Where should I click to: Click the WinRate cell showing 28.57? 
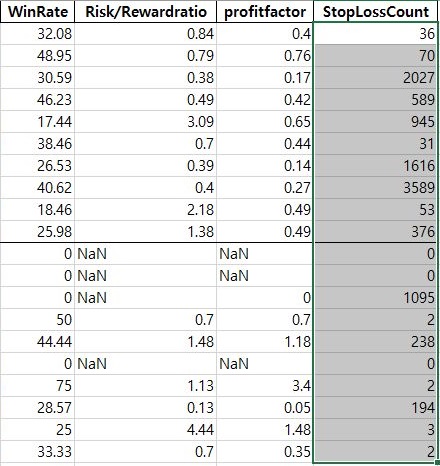pyautogui.click(x=37, y=408)
